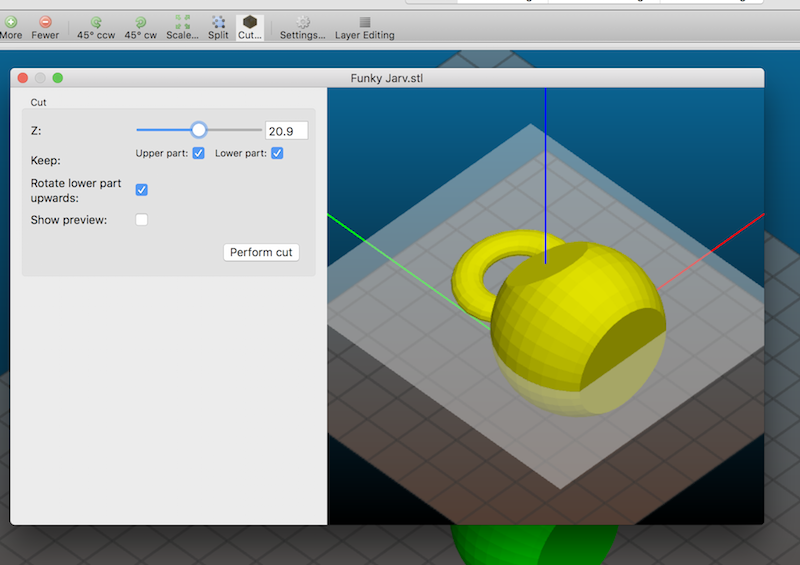800x565 pixels.
Task: Uncheck the Upper part checkbox
Action: click(x=198, y=153)
